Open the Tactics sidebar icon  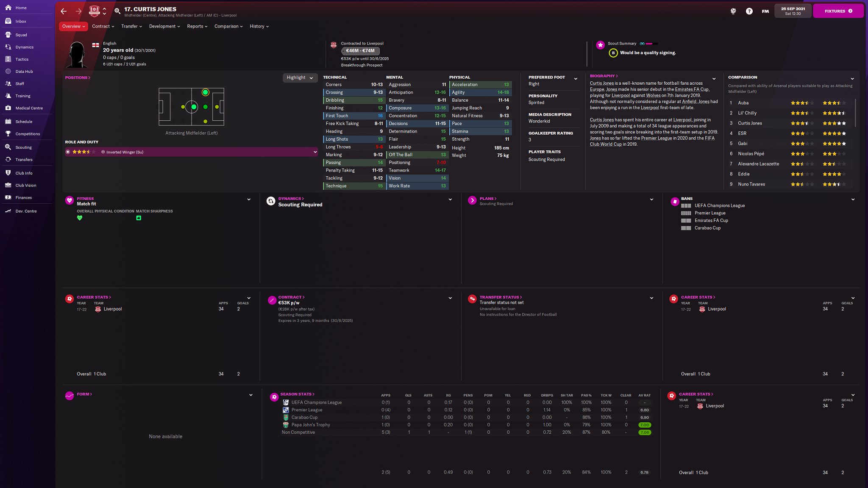8,59
